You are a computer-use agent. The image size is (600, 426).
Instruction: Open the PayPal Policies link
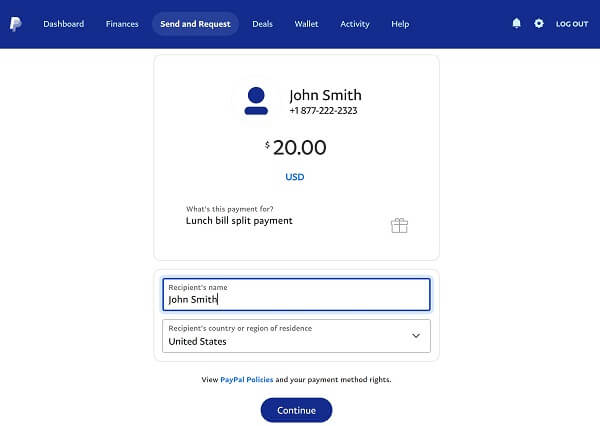pyautogui.click(x=246, y=380)
